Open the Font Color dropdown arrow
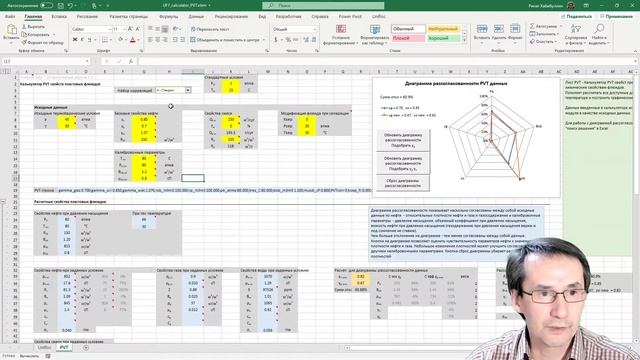The height and width of the screenshot is (360, 640). pos(138,40)
